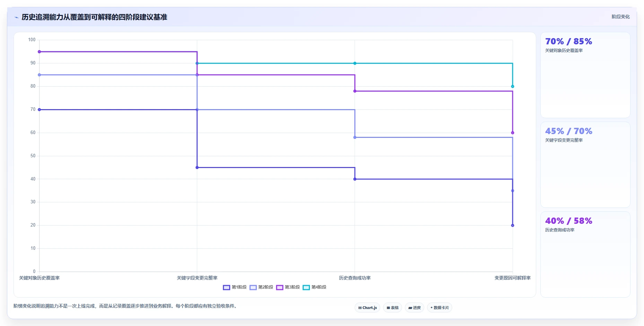Click the chart title 历史追溯能力从覆盖到可解释的四阶段建议基准
Image resolution: width=644 pixels, height=326 pixels.
(x=94, y=17)
